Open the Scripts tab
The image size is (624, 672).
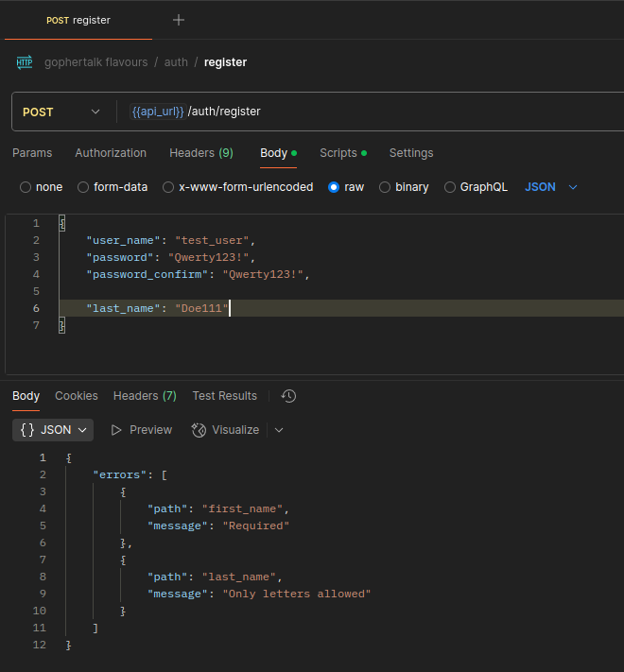coord(343,153)
